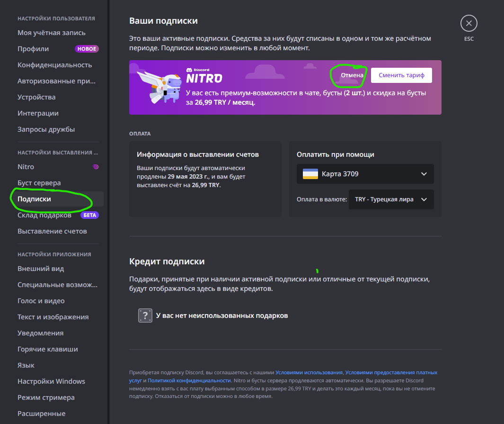This screenshot has width=504, height=424.
Task: Open the Интеграции section
Action: (x=38, y=113)
